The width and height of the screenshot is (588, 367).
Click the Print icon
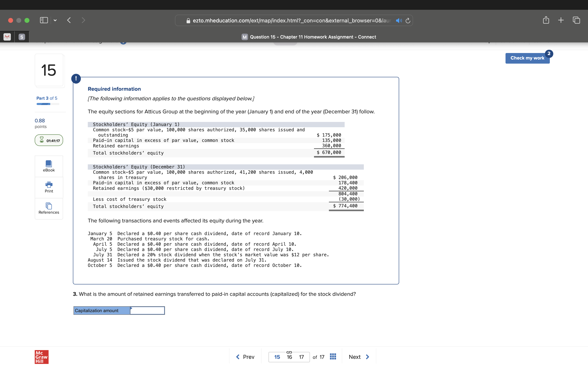49,187
